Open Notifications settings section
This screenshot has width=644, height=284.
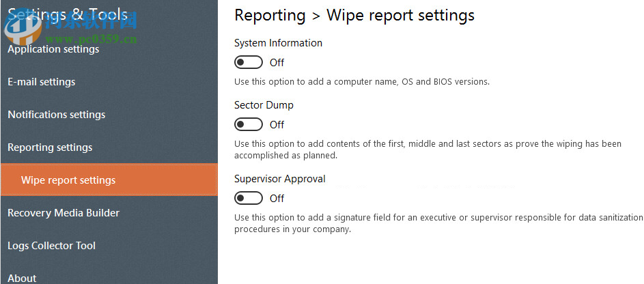click(57, 115)
